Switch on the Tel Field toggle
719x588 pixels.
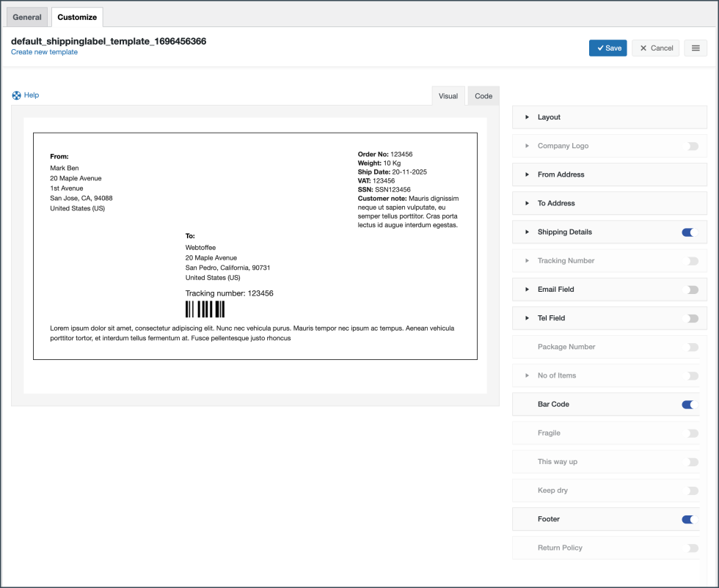[x=690, y=318]
